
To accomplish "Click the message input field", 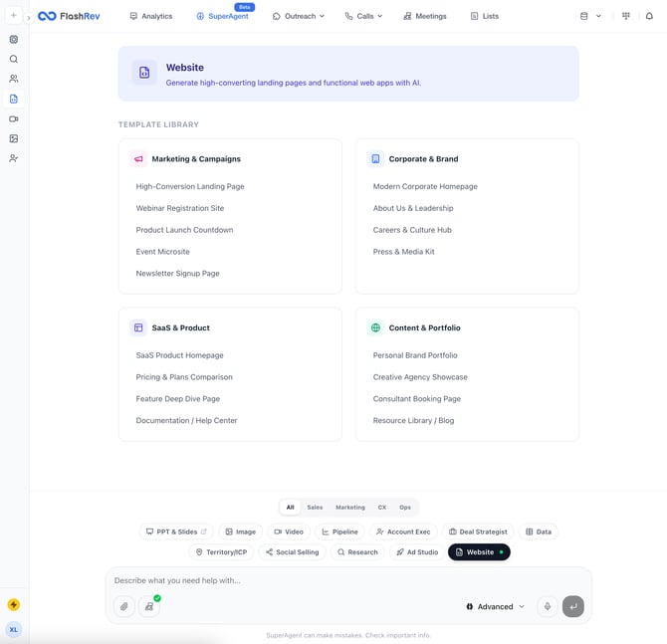I will pyautogui.click(x=338, y=580).
